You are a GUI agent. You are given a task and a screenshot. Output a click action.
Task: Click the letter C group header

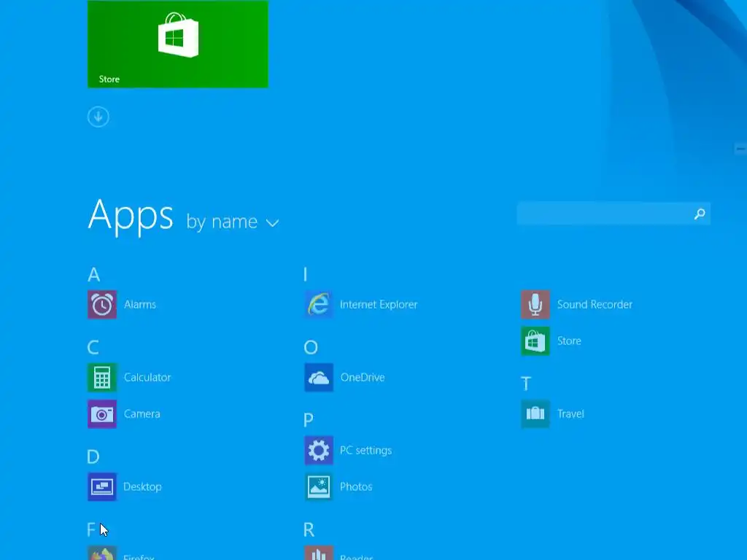click(x=93, y=348)
